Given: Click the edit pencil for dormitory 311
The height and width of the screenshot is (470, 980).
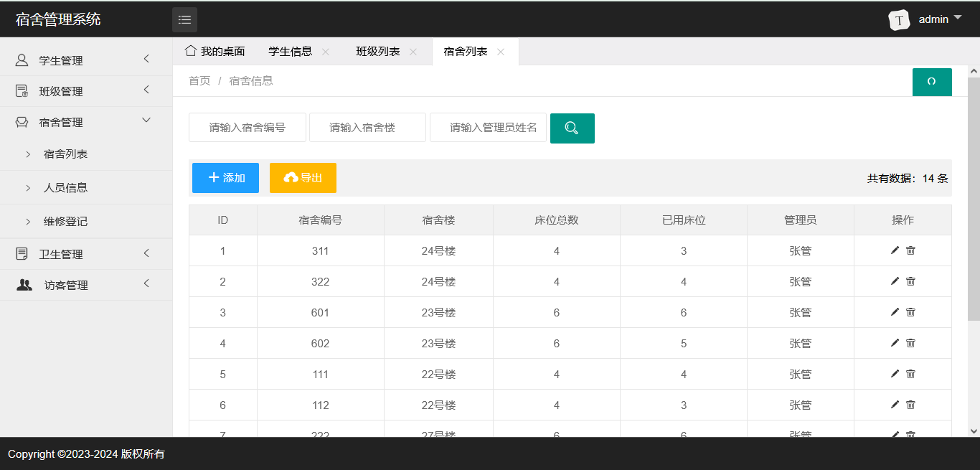Looking at the screenshot, I should click(x=895, y=250).
